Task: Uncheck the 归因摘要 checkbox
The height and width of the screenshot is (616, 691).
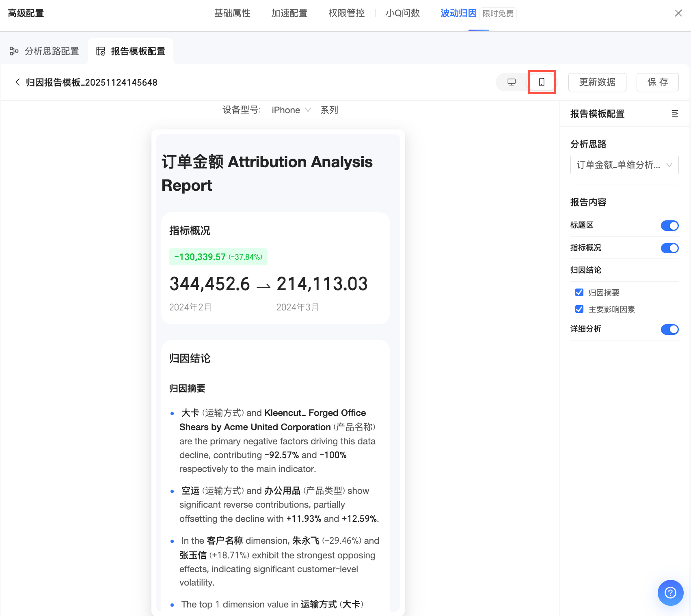Action: coord(579,293)
